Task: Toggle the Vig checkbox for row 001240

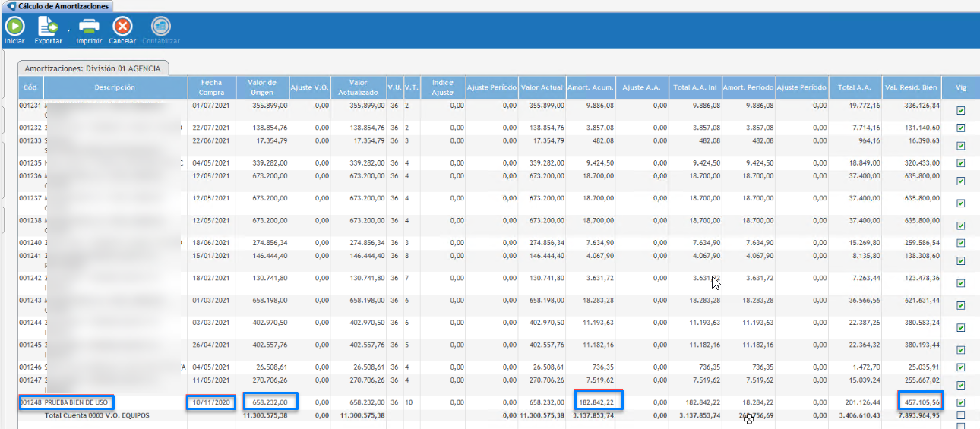Action: (960, 243)
